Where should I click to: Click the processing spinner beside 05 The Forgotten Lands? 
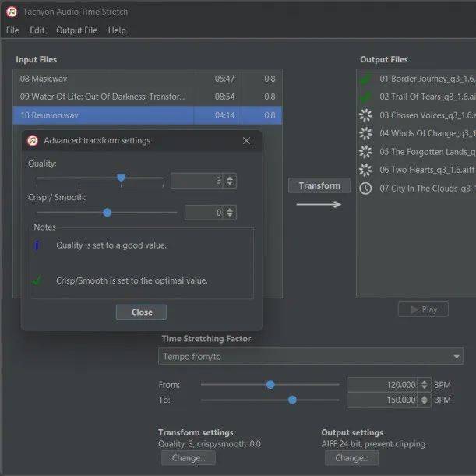click(365, 152)
